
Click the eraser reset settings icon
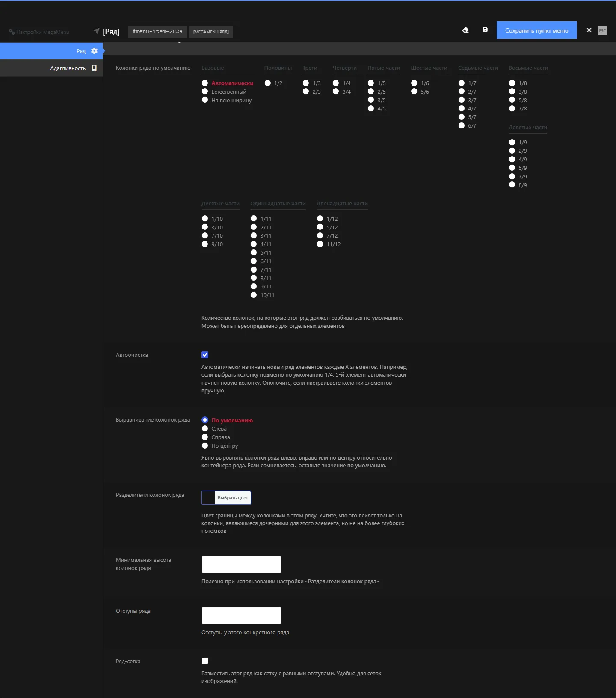coord(465,30)
